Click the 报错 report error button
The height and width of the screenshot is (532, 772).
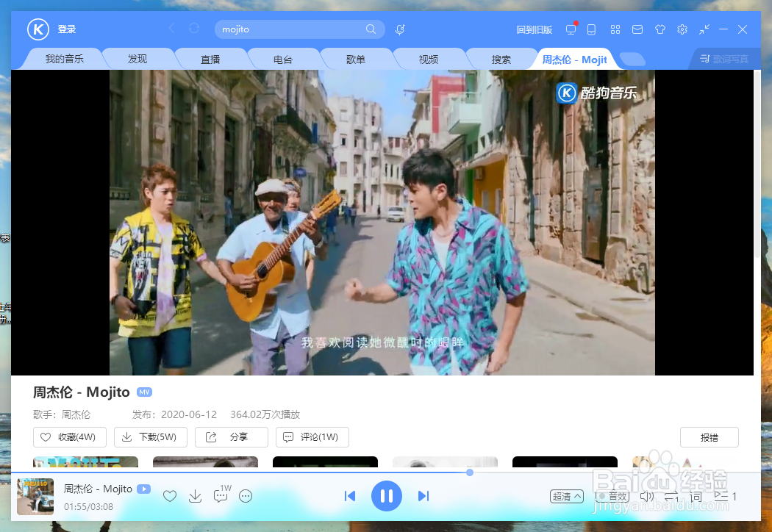[x=709, y=437]
